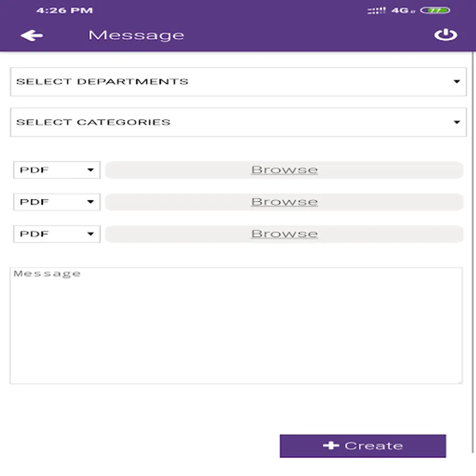Screen dimensions: 476x476
Task: Click the second Browse link
Action: 285,202
